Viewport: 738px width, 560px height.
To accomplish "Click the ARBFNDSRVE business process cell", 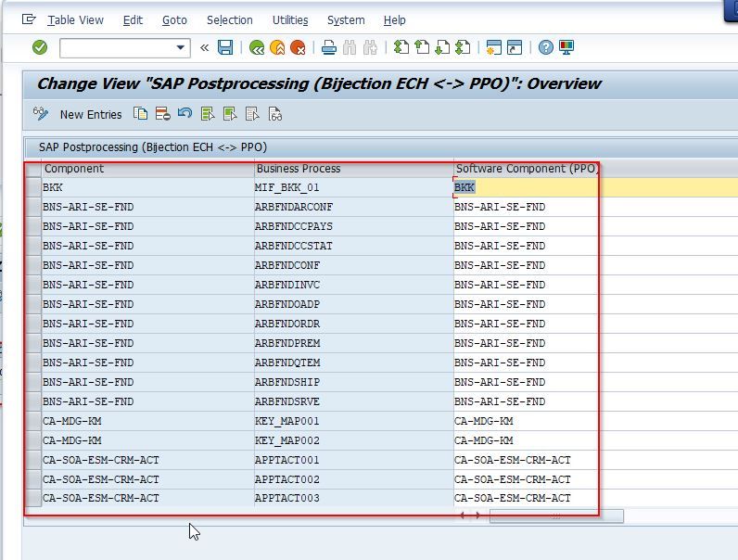I will (354, 401).
